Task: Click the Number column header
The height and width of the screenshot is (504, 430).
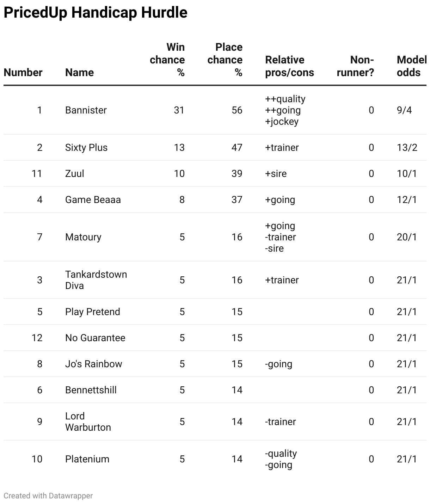Action: (23, 73)
